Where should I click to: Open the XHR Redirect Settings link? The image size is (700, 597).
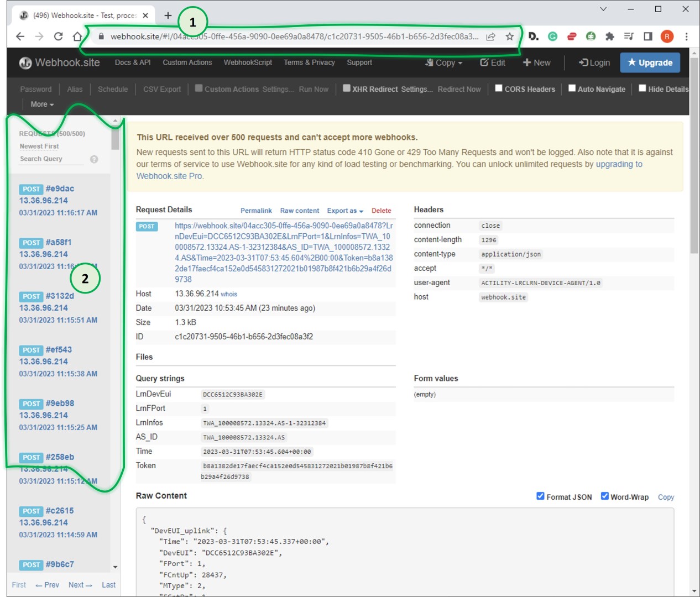(x=417, y=89)
